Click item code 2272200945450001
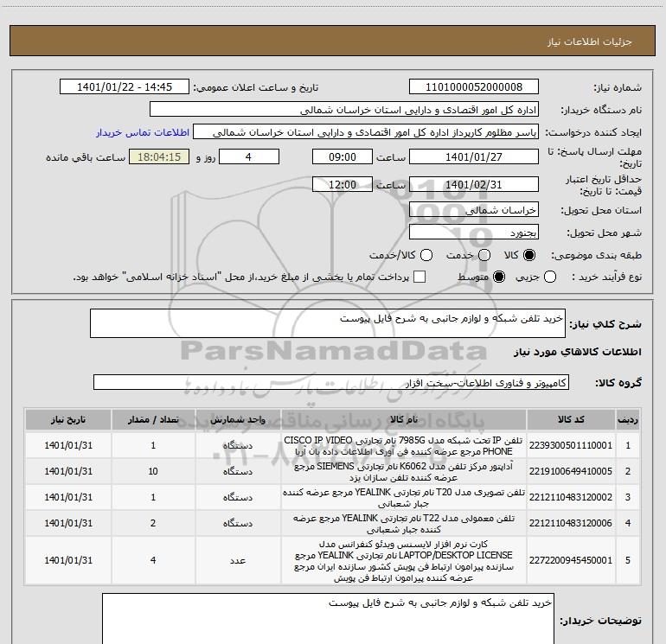 [x=571, y=560]
